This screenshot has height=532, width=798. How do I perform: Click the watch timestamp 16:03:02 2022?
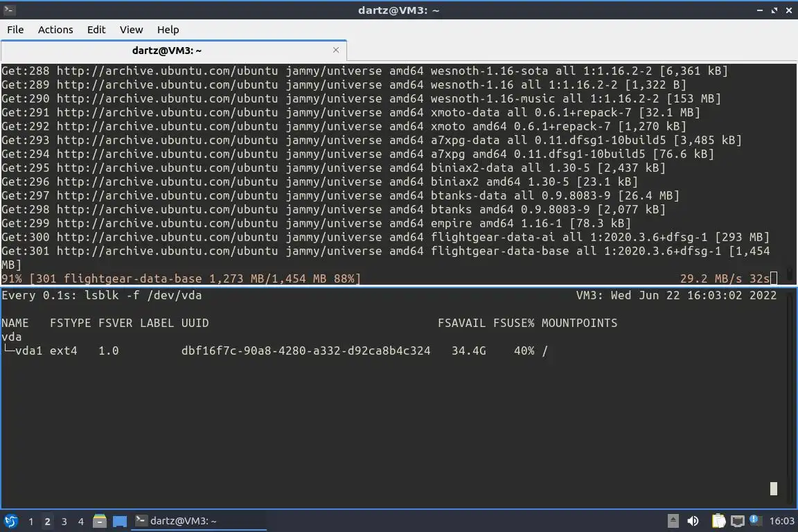[x=731, y=295]
